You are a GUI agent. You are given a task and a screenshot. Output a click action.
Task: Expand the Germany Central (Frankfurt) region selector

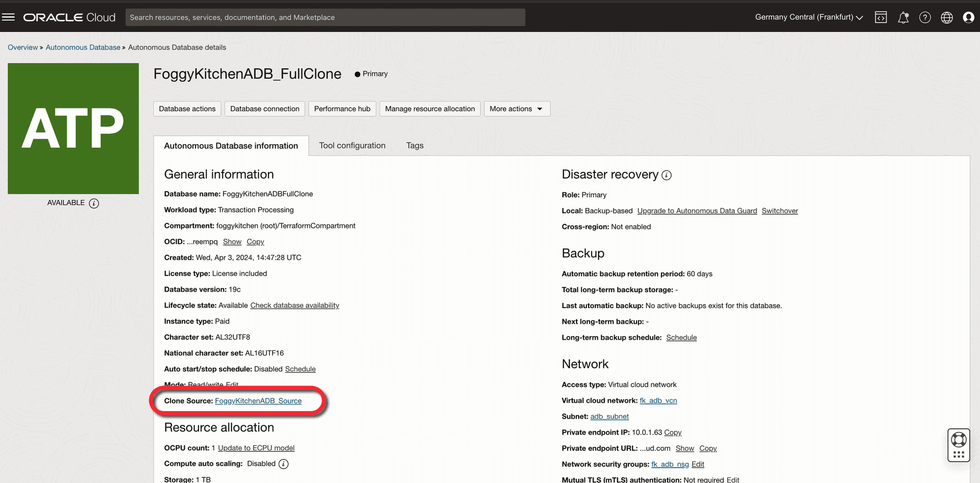809,17
